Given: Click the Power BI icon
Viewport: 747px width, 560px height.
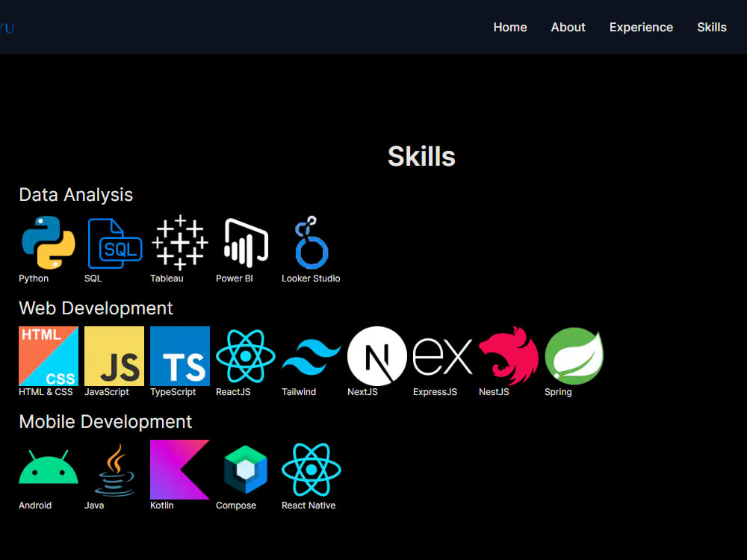Looking at the screenshot, I should pyautogui.click(x=246, y=243).
